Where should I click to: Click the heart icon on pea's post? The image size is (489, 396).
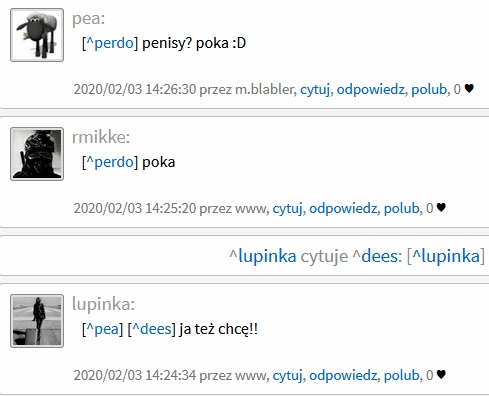pyautogui.click(x=469, y=89)
